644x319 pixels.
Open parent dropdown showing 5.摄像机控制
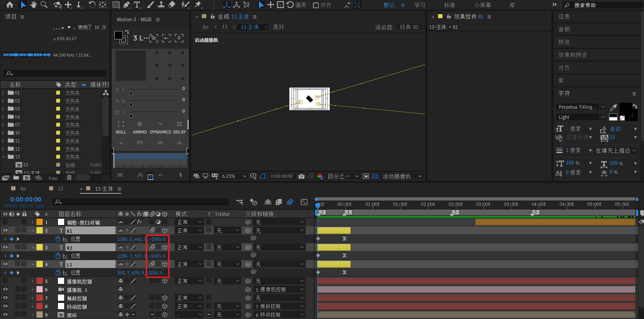(279, 289)
